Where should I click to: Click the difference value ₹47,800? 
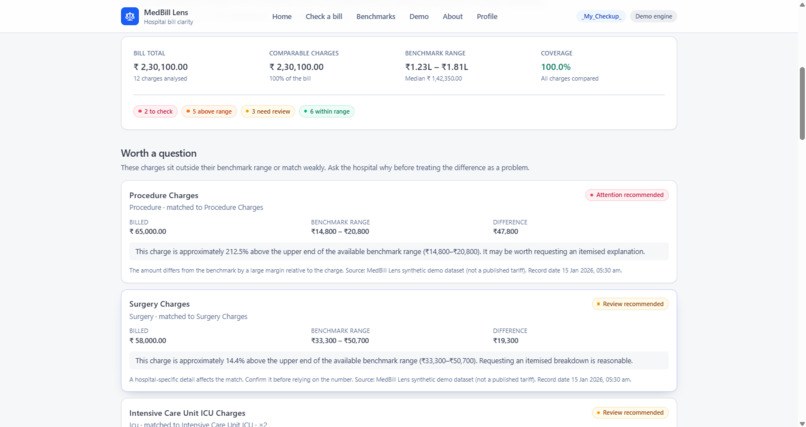click(505, 232)
